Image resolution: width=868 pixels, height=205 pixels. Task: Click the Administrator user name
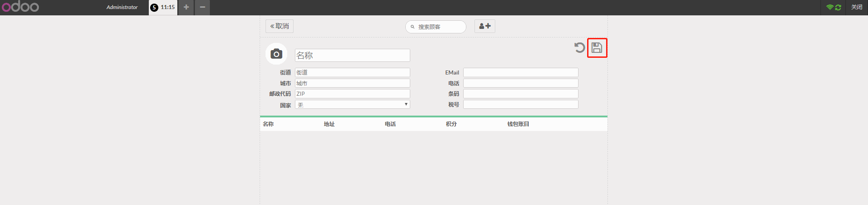pos(122,7)
